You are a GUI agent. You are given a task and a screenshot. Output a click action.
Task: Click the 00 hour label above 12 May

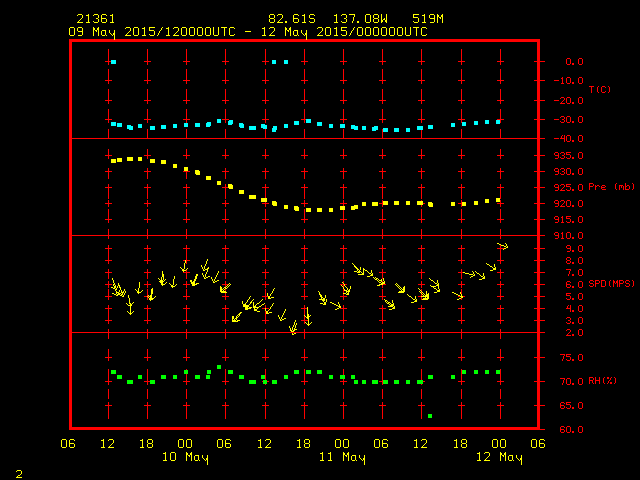click(499, 444)
